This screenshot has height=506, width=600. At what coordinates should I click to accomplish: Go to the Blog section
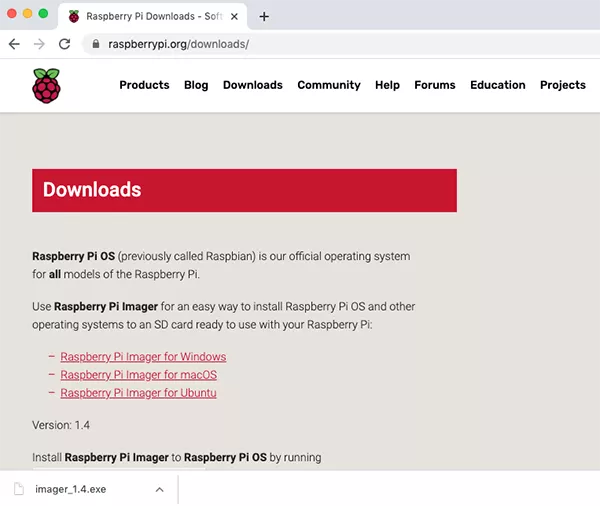click(196, 85)
